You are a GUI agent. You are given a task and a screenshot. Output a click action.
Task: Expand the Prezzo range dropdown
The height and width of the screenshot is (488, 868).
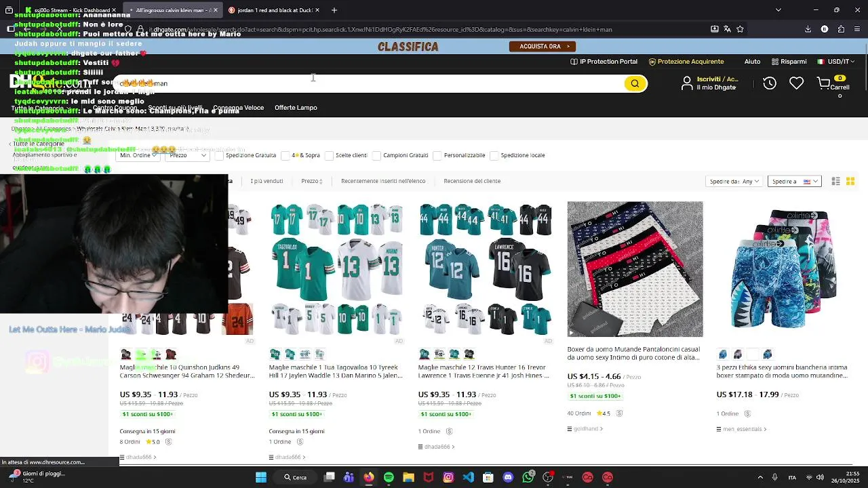(x=187, y=155)
